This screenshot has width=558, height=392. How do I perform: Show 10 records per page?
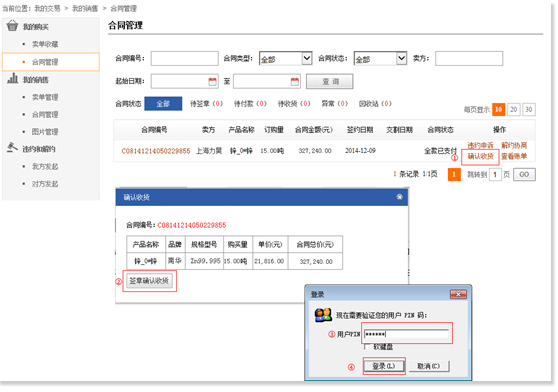499,110
